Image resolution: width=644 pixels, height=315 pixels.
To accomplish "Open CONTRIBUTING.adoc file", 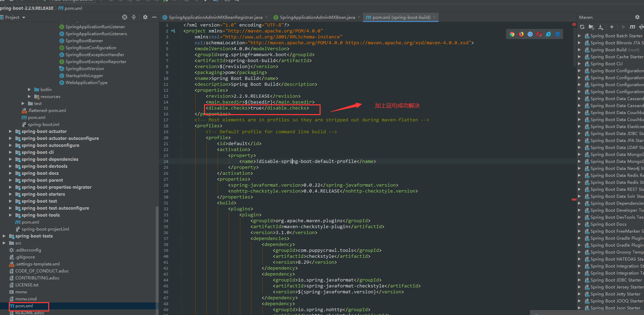I will pyautogui.click(x=37, y=278).
